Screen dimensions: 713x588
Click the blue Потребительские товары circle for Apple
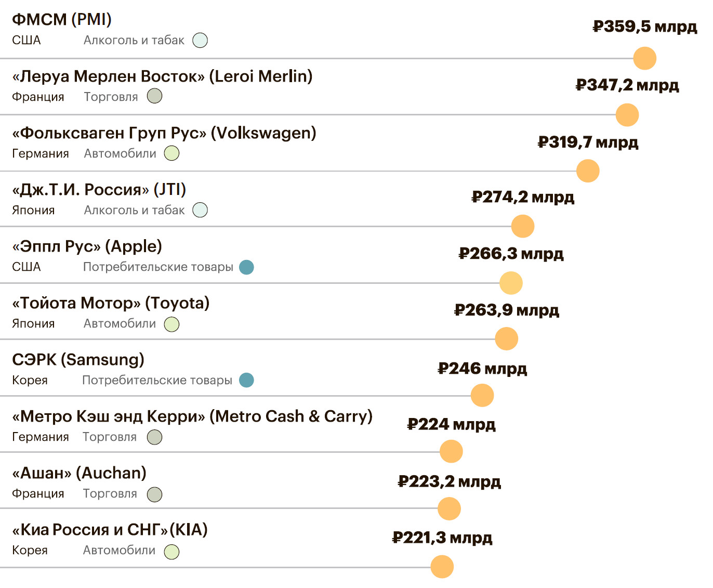[246, 267]
